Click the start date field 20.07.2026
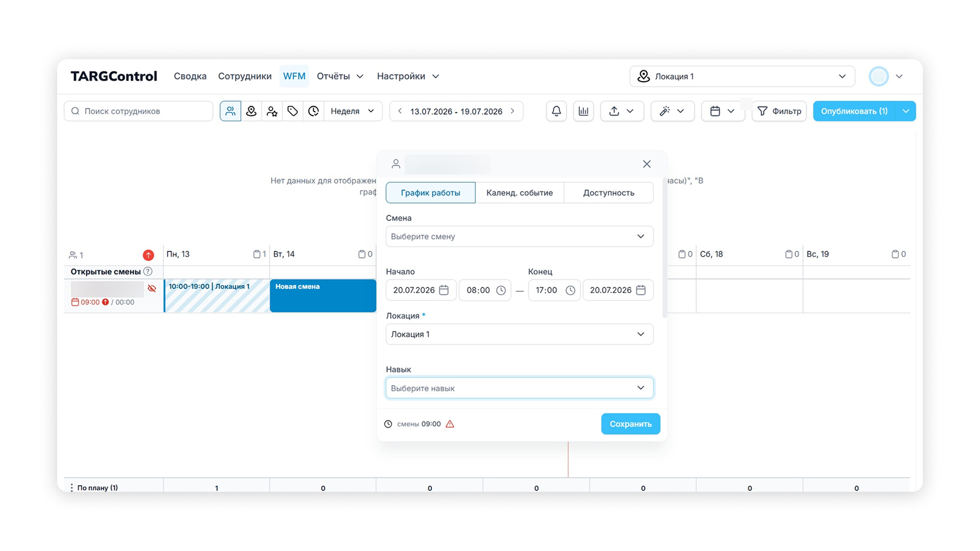The image size is (980, 551). [x=421, y=290]
